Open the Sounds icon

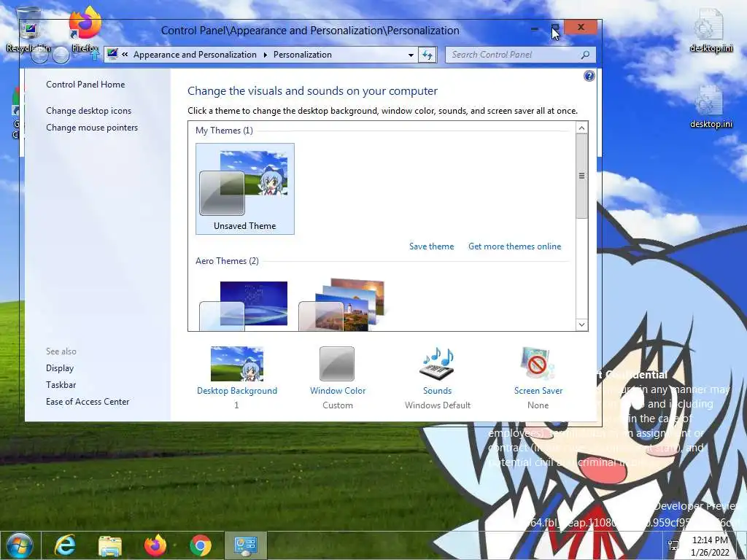coord(437,364)
